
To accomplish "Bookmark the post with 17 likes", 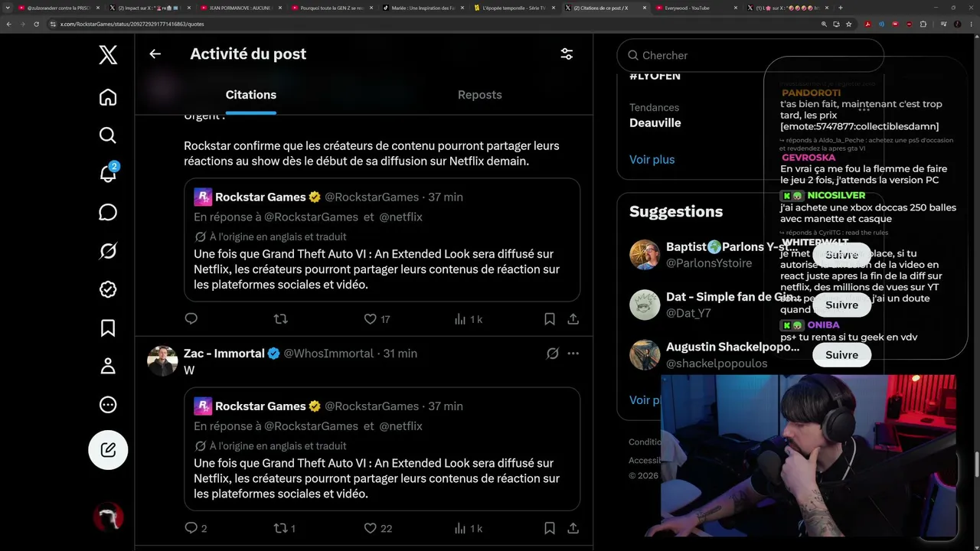I will point(549,319).
